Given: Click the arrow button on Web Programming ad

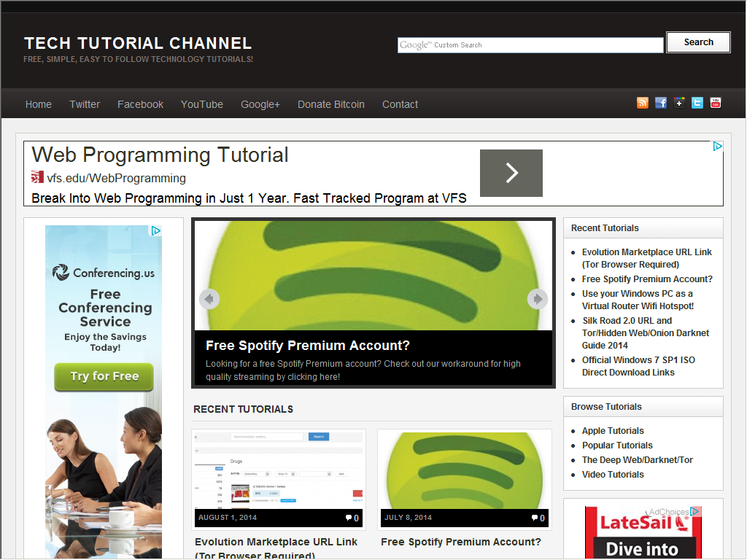Looking at the screenshot, I should pyautogui.click(x=511, y=173).
